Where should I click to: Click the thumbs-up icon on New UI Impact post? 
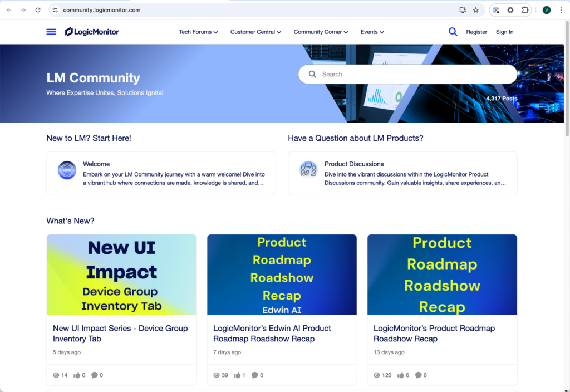[78, 375]
